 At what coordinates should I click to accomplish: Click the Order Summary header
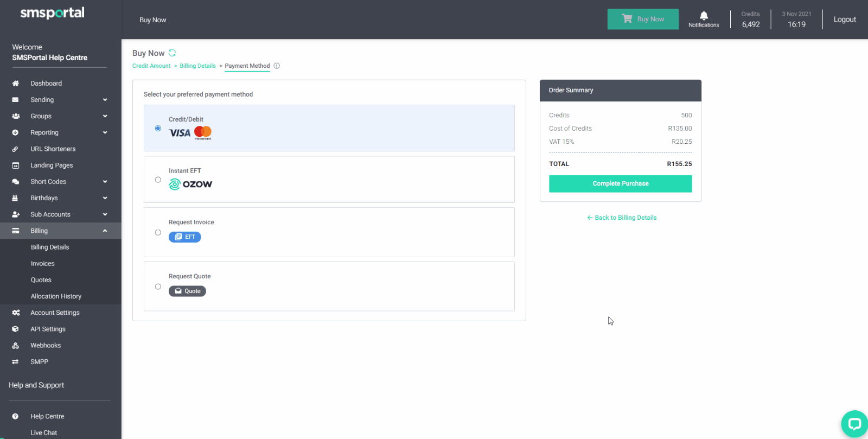pos(621,91)
